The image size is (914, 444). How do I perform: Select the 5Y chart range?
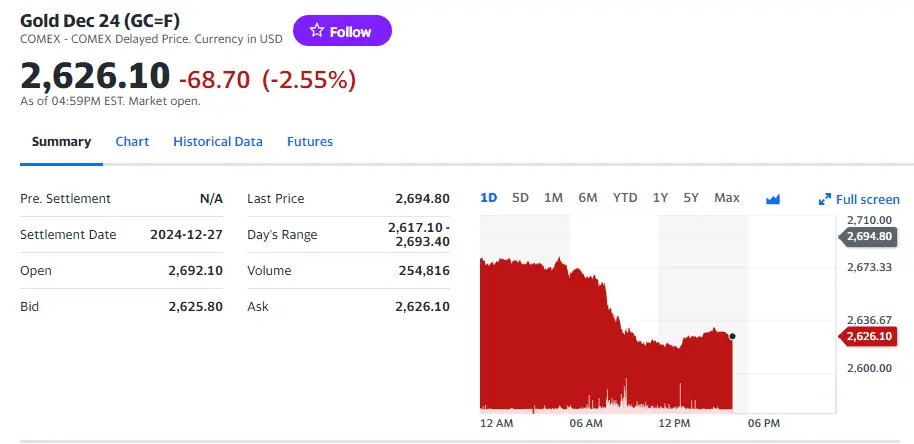pos(691,198)
